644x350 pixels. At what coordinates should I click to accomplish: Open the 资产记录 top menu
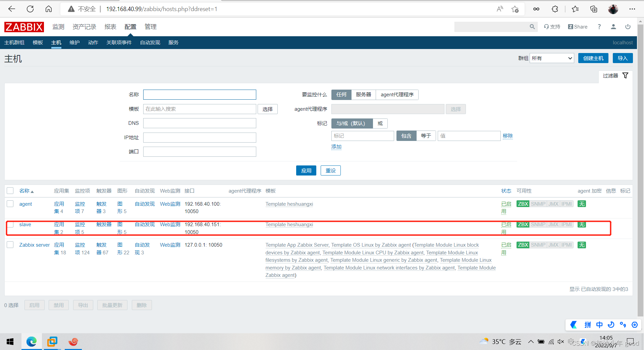[x=84, y=27]
